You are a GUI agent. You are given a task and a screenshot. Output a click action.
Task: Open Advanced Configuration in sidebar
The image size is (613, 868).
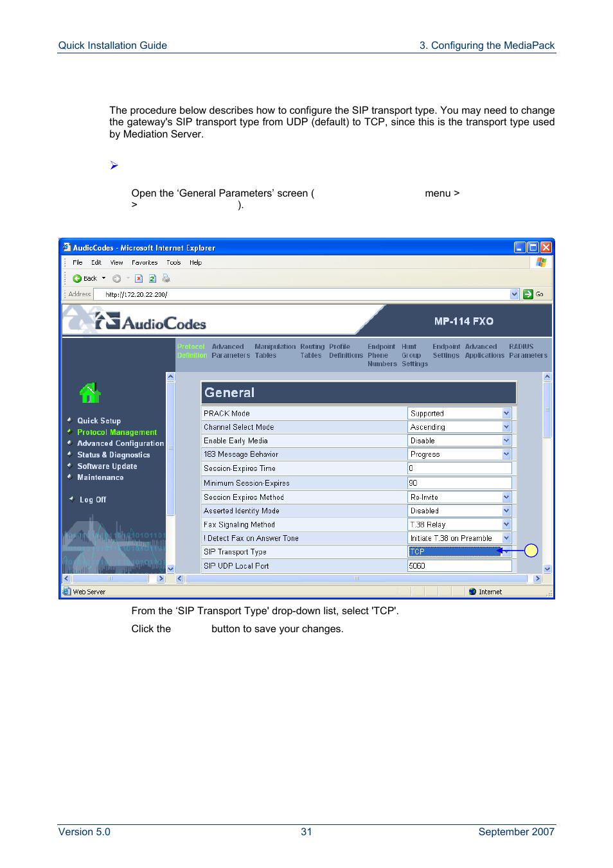click(x=120, y=443)
